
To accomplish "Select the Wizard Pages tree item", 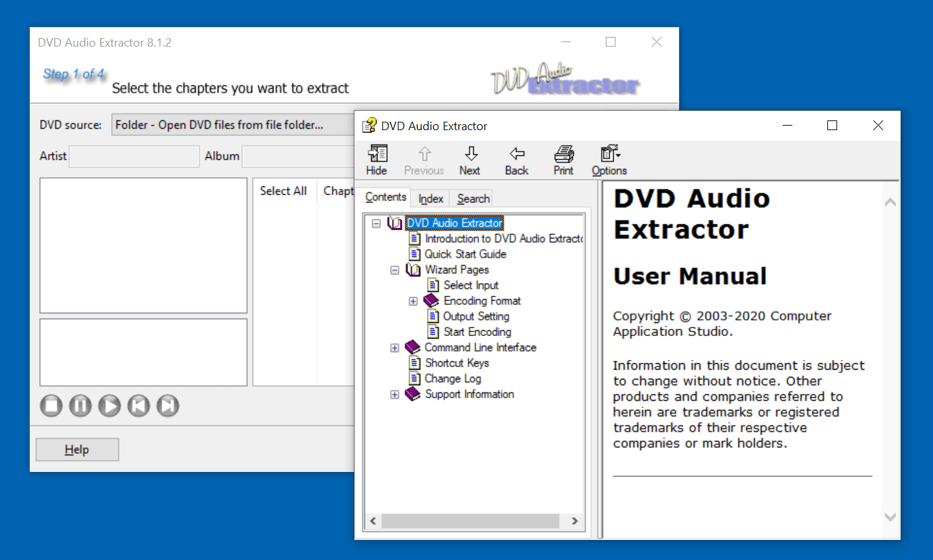I will (x=457, y=269).
